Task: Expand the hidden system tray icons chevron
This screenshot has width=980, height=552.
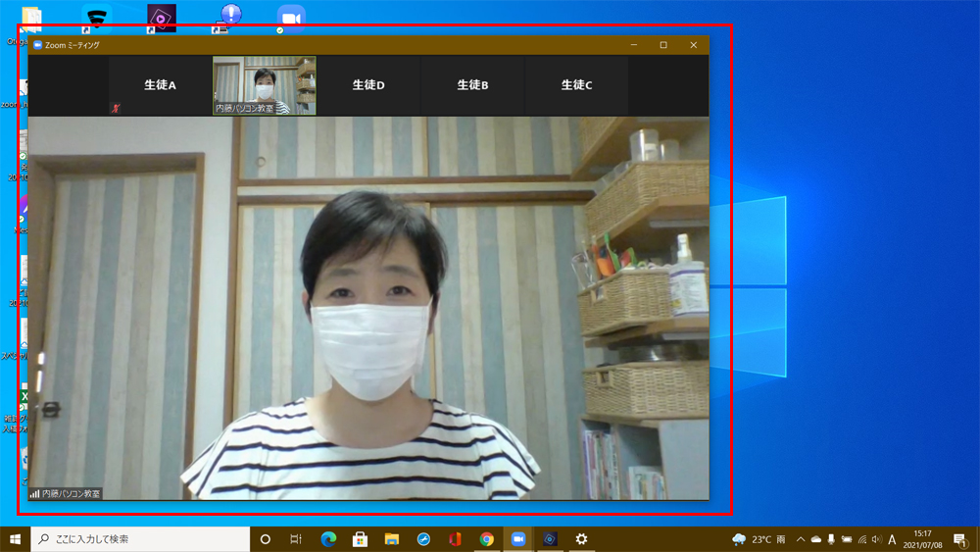Action: [x=801, y=539]
